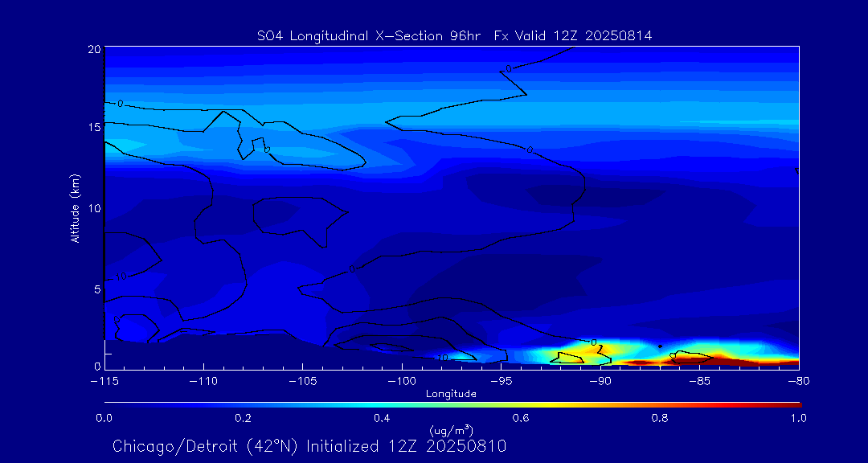Click the '(ug/m³)' units label
Screen dimensions: 868x463
click(451, 430)
